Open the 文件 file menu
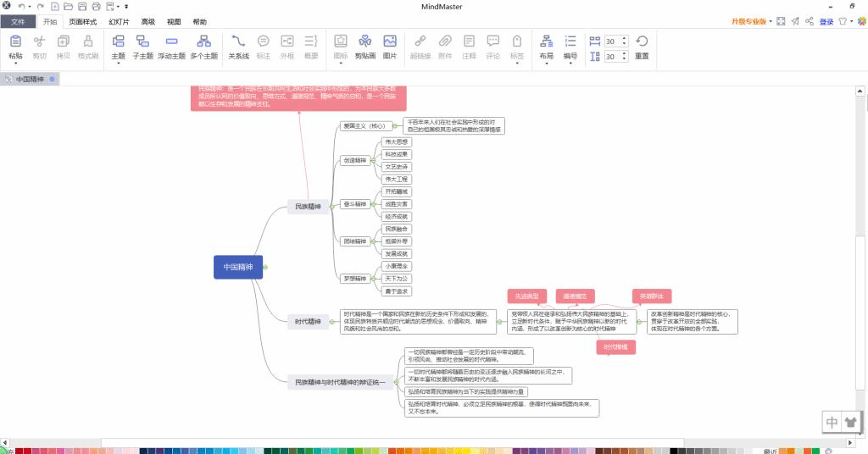This screenshot has height=454, width=868. [x=19, y=21]
